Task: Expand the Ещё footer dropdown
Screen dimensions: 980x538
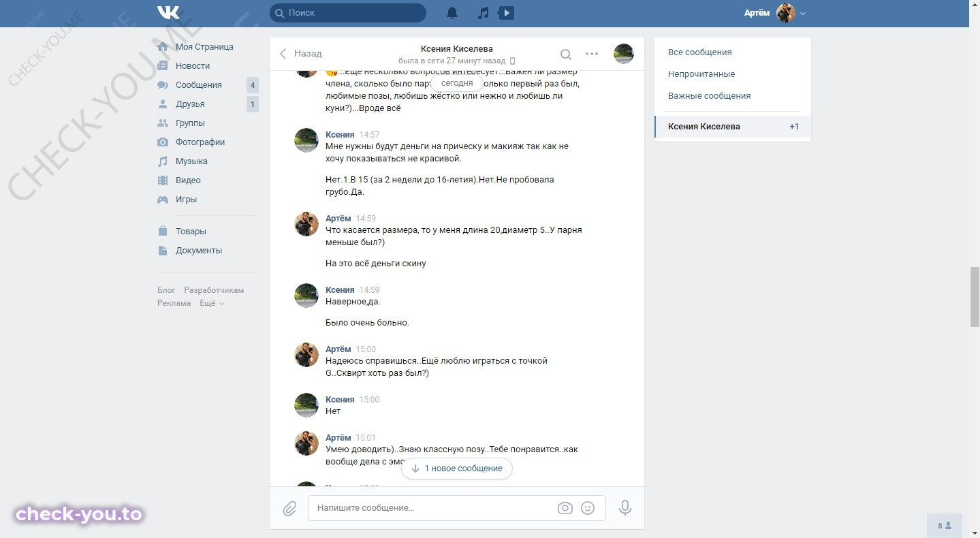Action: (x=212, y=303)
